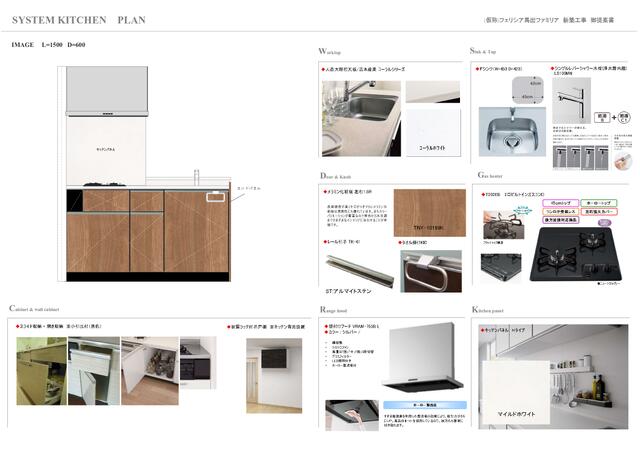Image resolution: width=640 pixels, height=453 pixels.
Task: Click the Range hood section heading
Action: coord(332,311)
